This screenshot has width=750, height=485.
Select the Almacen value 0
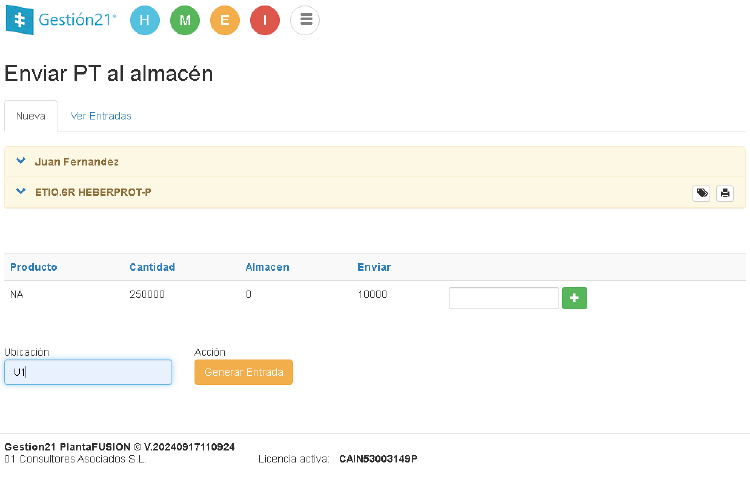click(x=249, y=295)
